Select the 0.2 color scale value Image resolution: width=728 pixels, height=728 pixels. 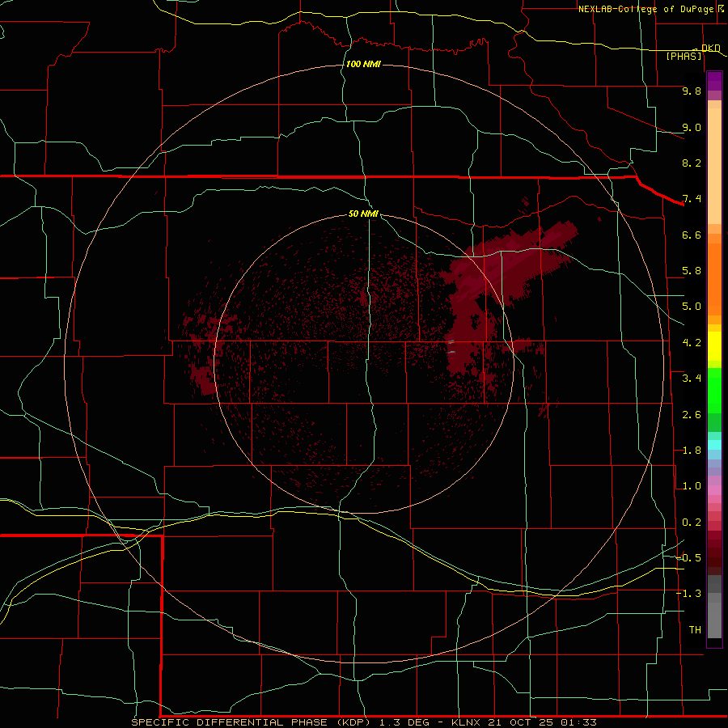point(692,523)
